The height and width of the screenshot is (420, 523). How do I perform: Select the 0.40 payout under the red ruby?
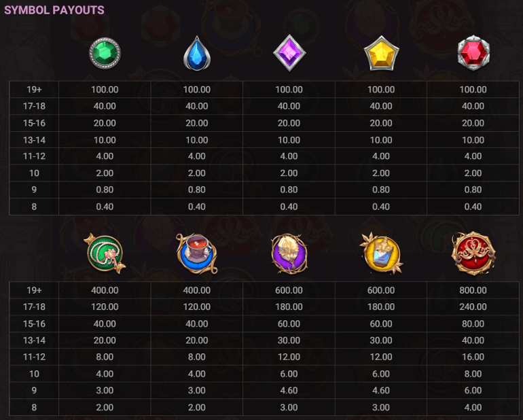(x=473, y=207)
